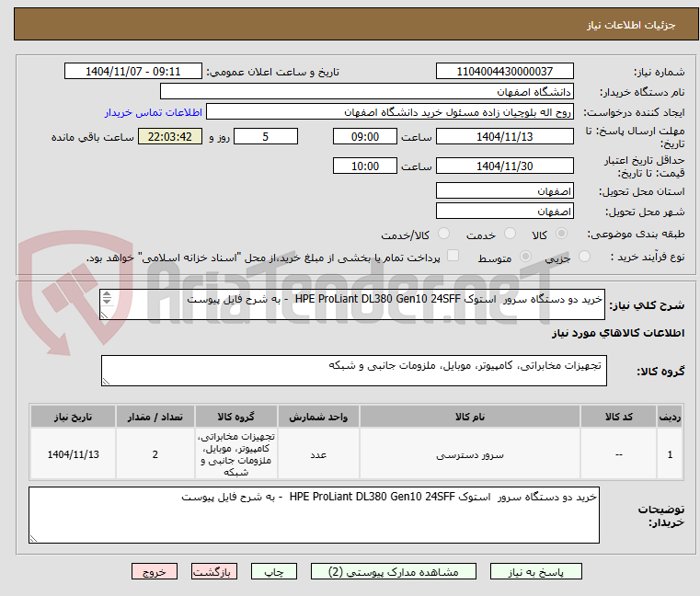Click scroll stepper in شرح کلی نیاز box
This screenshot has height=596, width=700.
(x=107, y=297)
